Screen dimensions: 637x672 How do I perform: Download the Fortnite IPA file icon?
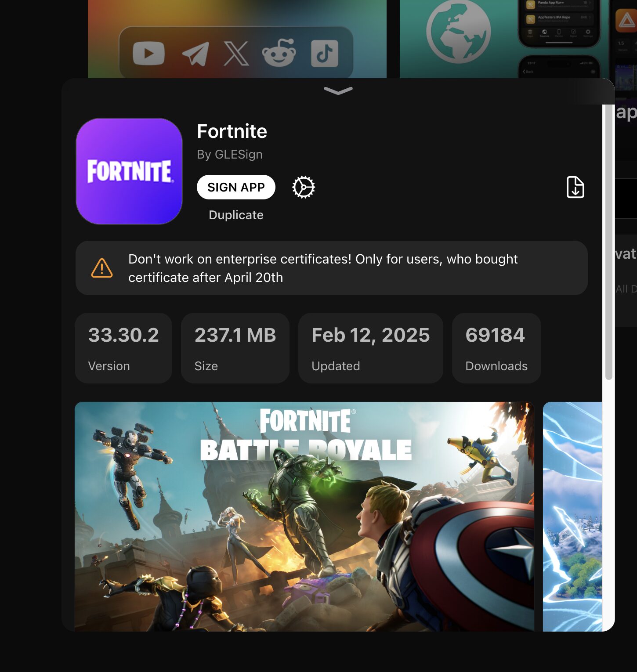[x=575, y=188]
